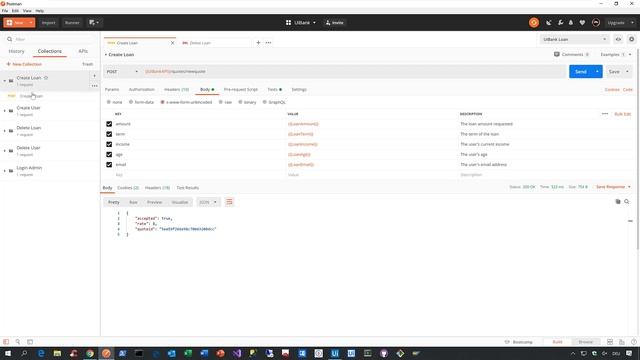Switch to the Tests tab
The width and height of the screenshot is (640, 360).
274,89
